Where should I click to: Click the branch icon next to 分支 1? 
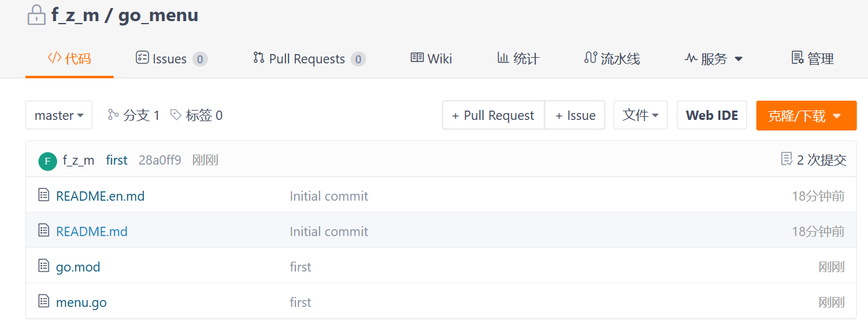[x=113, y=114]
